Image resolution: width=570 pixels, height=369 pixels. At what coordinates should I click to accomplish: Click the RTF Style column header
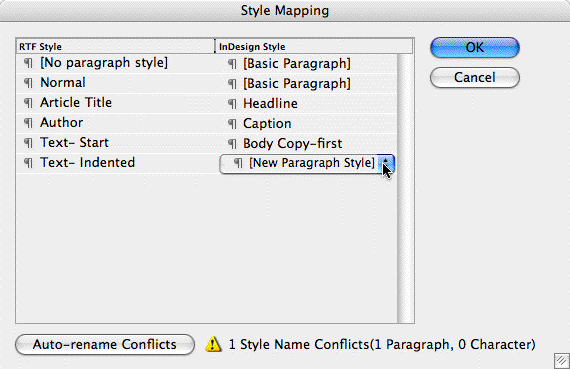point(116,47)
